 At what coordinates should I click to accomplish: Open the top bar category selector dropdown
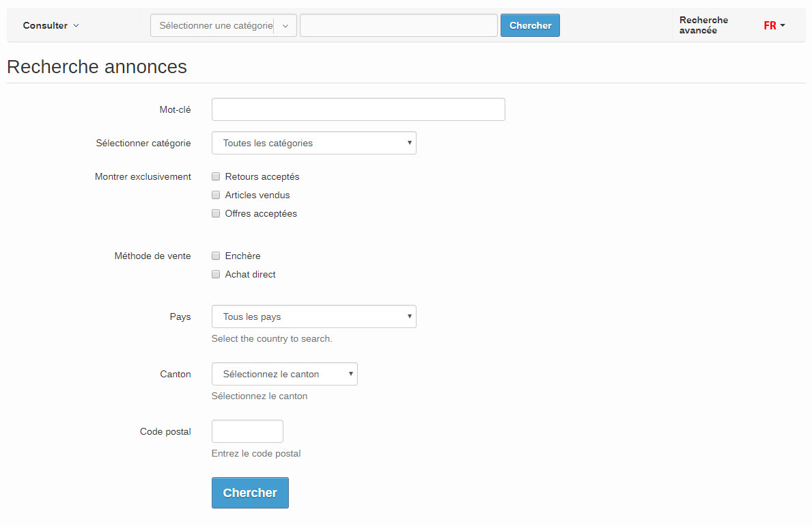click(223, 25)
